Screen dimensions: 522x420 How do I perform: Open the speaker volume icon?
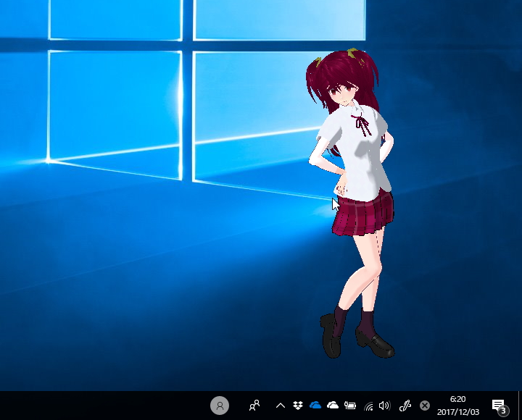[384, 406]
